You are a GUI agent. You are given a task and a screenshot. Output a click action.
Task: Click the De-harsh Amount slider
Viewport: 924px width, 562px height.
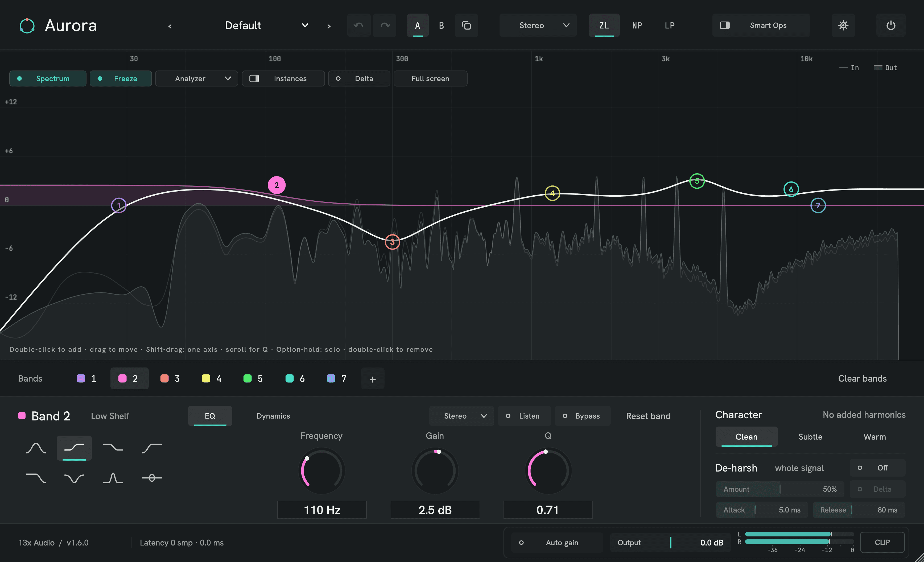[x=780, y=489]
